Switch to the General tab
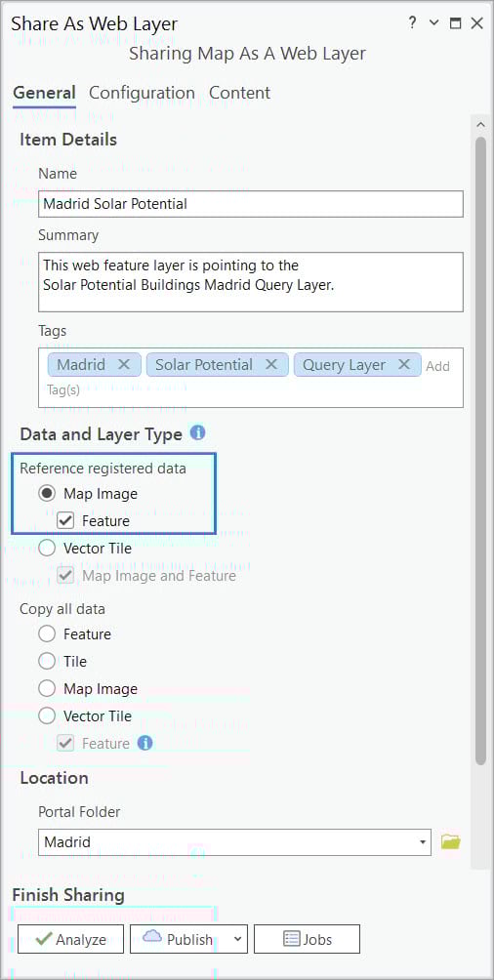Screen dimensions: 494x980 (44, 93)
